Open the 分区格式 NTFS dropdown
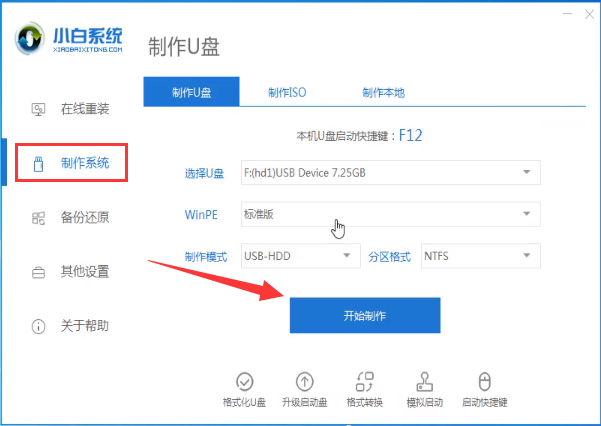 point(481,256)
